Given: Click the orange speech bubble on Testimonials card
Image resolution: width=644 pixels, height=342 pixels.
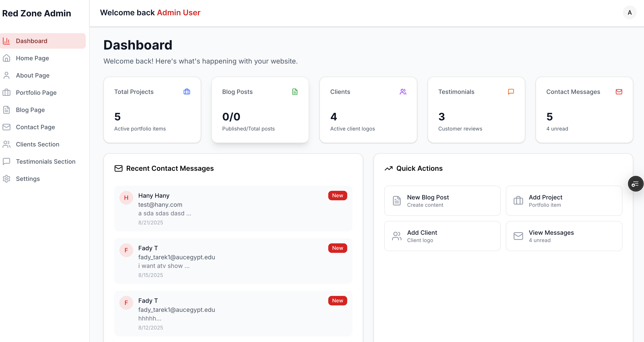Looking at the screenshot, I should (x=511, y=92).
